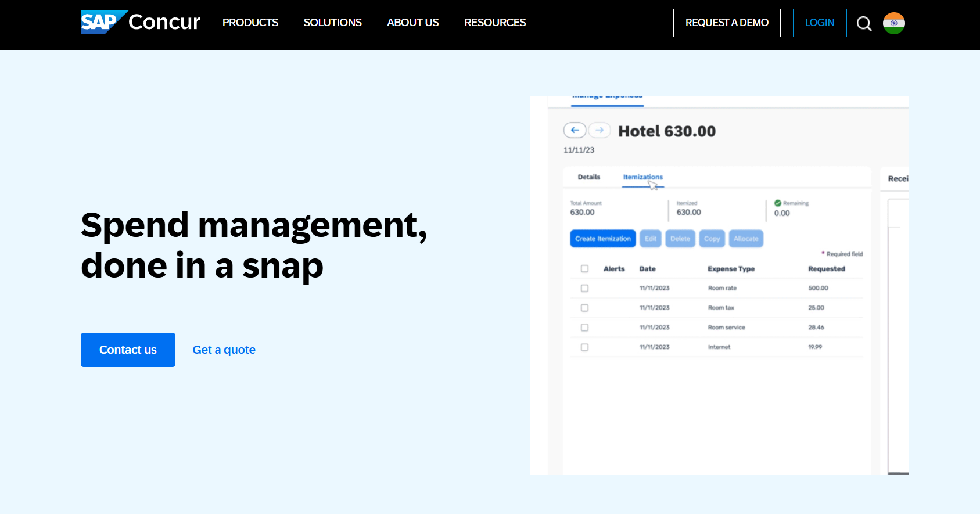980x514 pixels.
Task: Click the Room service expense type
Action: (x=726, y=328)
